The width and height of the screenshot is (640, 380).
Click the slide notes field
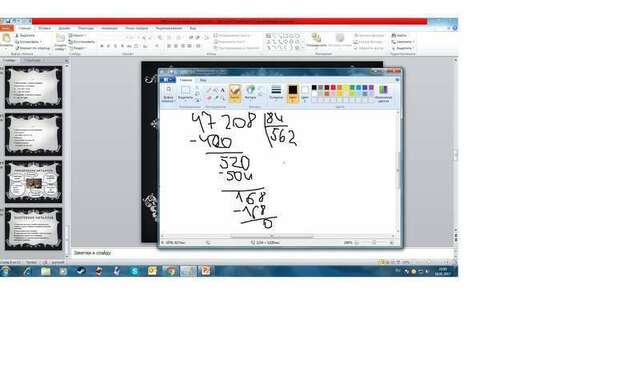[x=261, y=253]
